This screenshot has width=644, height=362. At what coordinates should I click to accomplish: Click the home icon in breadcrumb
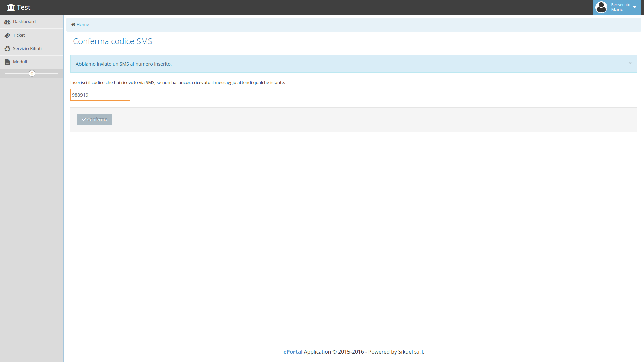tap(73, 25)
